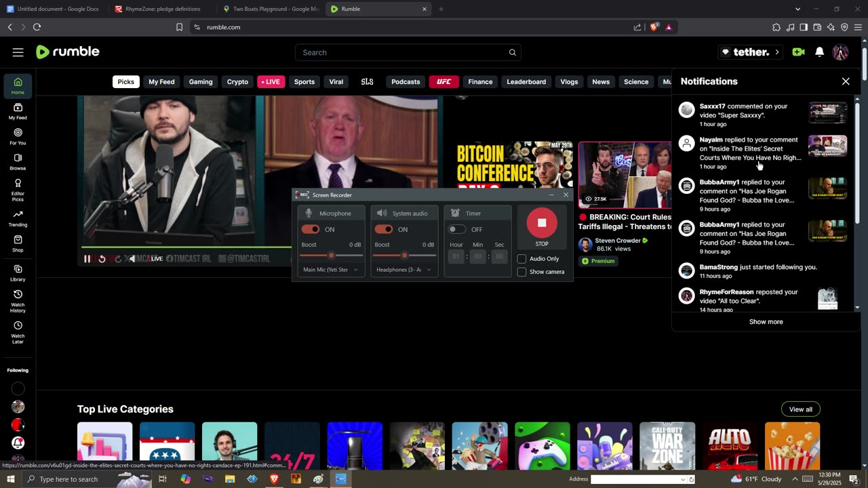Open Task View on the taskbar
The image size is (868, 488).
(x=163, y=479)
